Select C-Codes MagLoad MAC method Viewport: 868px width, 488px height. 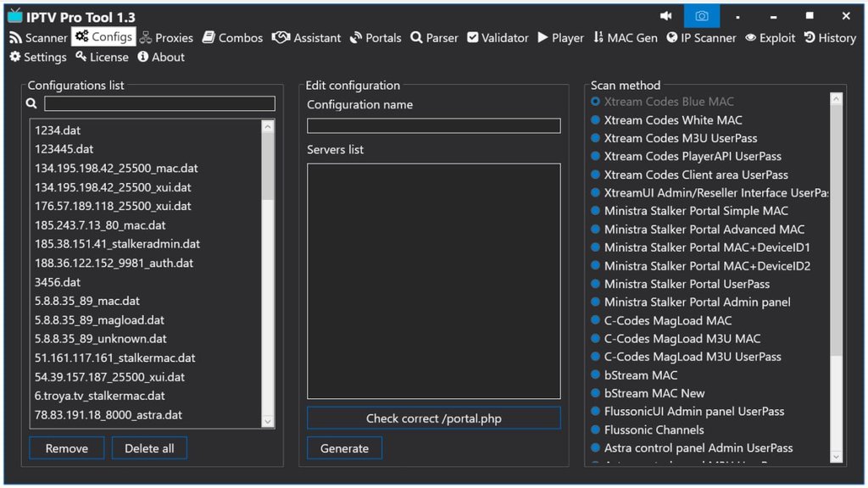(661, 320)
